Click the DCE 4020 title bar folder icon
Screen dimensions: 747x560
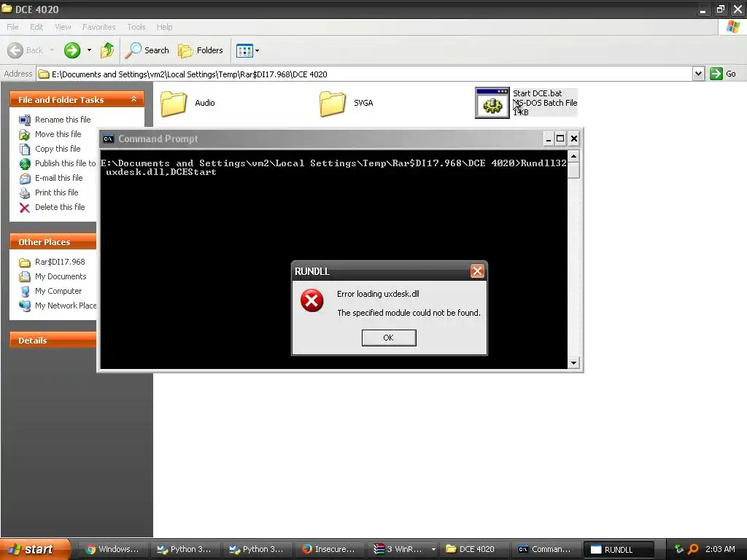pos(7,9)
